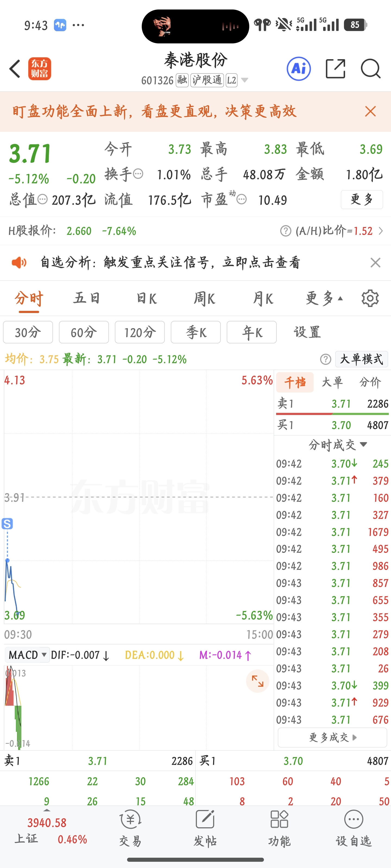
Task: Tap the 上证 3940.58 index
Action: tap(51, 831)
